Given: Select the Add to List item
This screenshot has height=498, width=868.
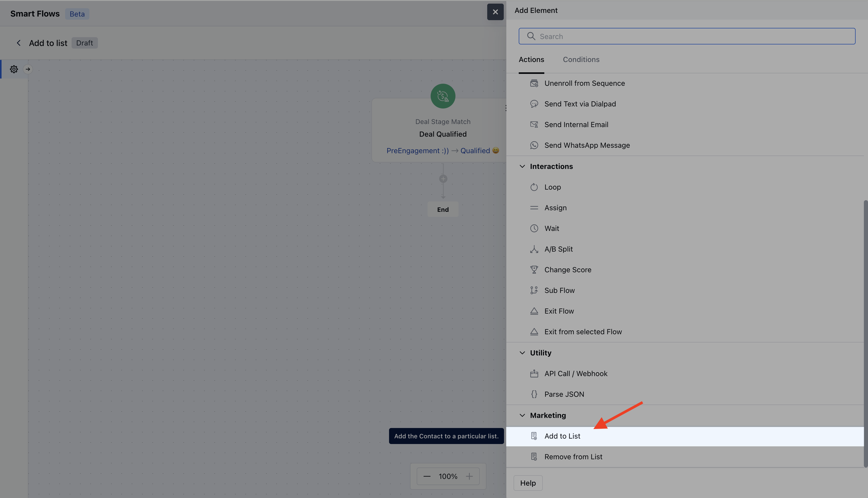Looking at the screenshot, I should (562, 436).
